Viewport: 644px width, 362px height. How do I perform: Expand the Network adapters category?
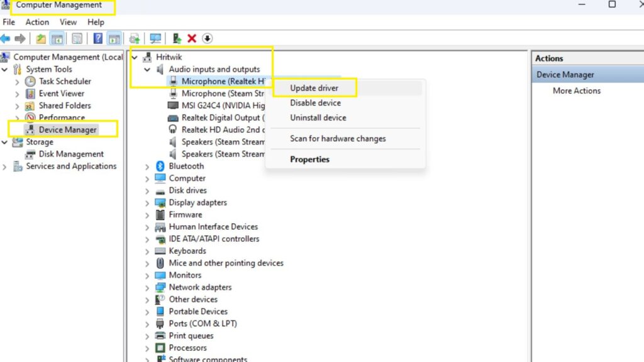(147, 288)
